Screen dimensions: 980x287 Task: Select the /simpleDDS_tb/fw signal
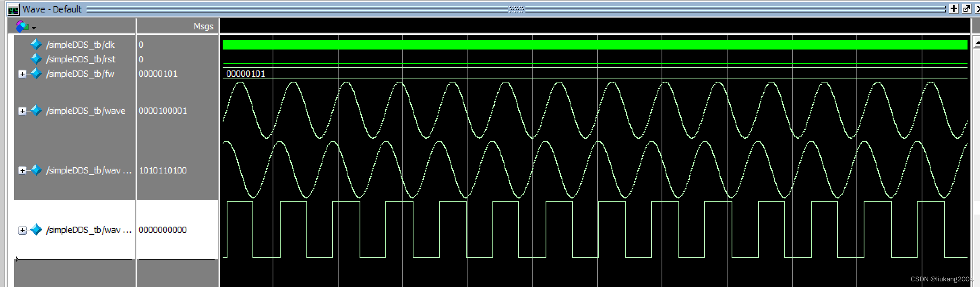click(x=81, y=74)
